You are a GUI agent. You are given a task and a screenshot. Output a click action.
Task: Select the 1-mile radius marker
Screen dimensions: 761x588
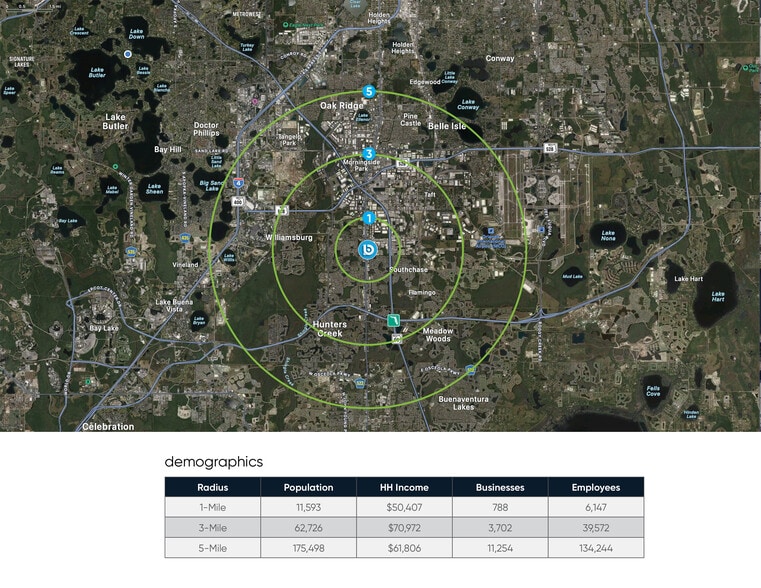tap(368, 218)
